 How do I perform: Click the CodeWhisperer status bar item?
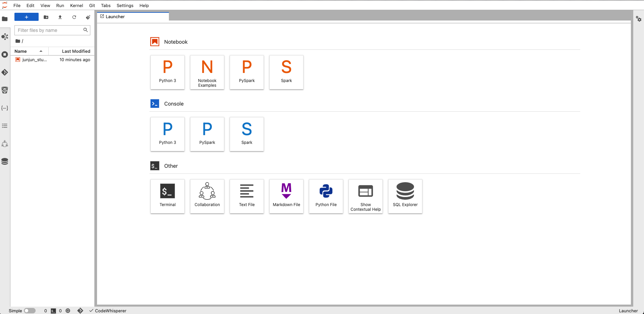pyautogui.click(x=108, y=311)
